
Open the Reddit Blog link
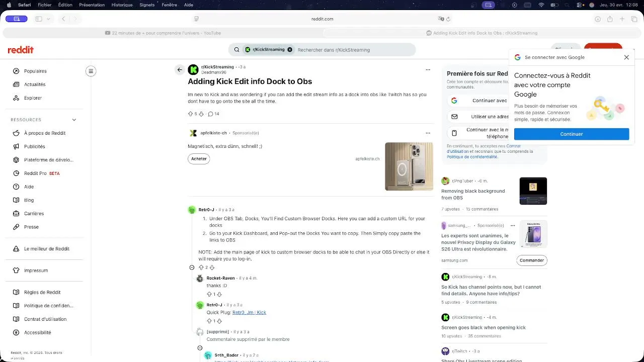pyautogui.click(x=29, y=200)
